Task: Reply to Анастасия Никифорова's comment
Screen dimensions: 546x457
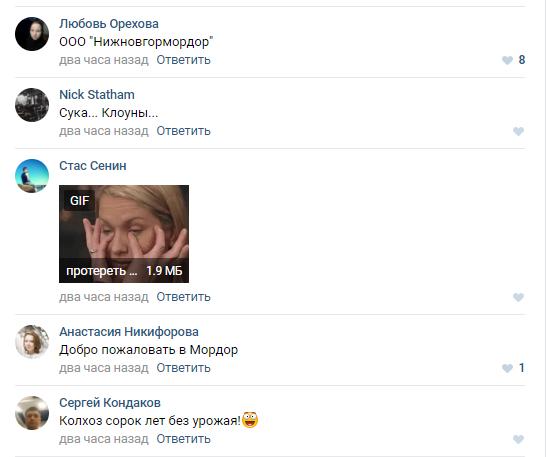Action: [184, 368]
